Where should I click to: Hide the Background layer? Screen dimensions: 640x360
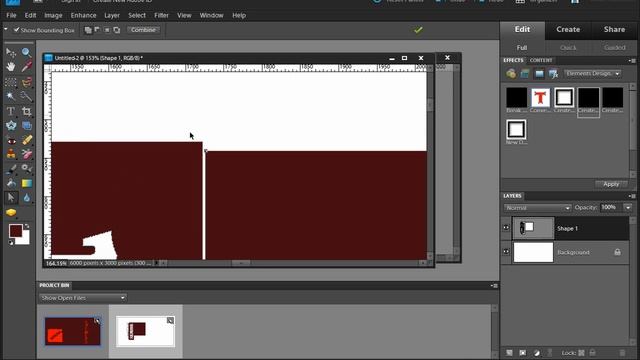point(506,252)
